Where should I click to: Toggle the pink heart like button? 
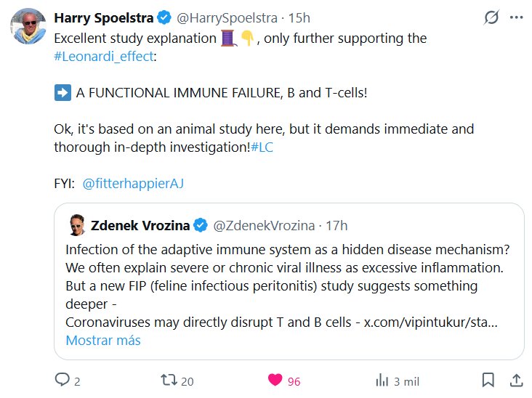[x=275, y=380]
